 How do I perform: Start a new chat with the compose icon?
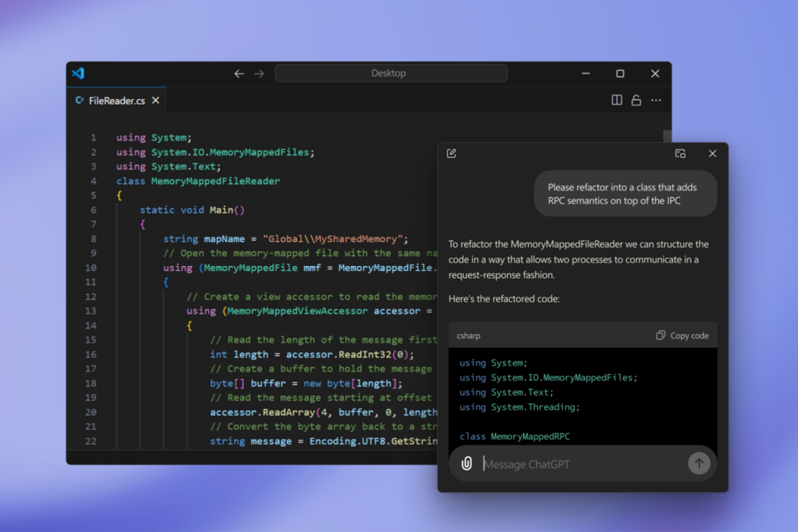click(x=451, y=153)
